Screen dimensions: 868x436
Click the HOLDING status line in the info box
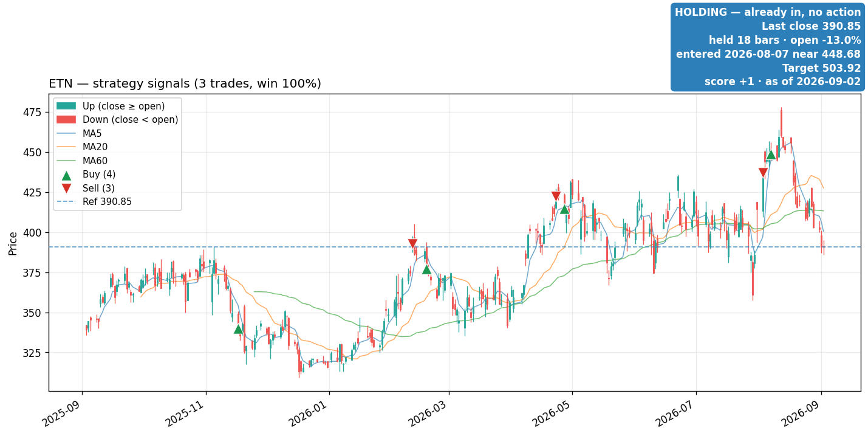768,12
